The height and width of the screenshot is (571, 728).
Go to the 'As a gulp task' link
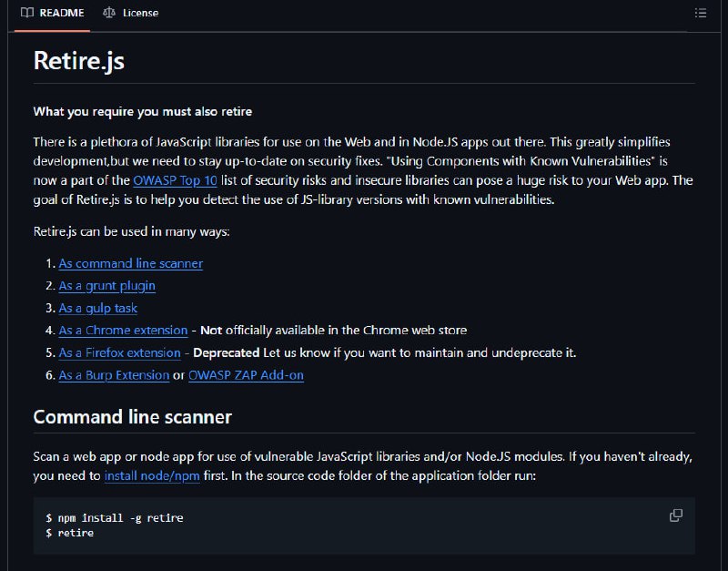click(x=98, y=308)
